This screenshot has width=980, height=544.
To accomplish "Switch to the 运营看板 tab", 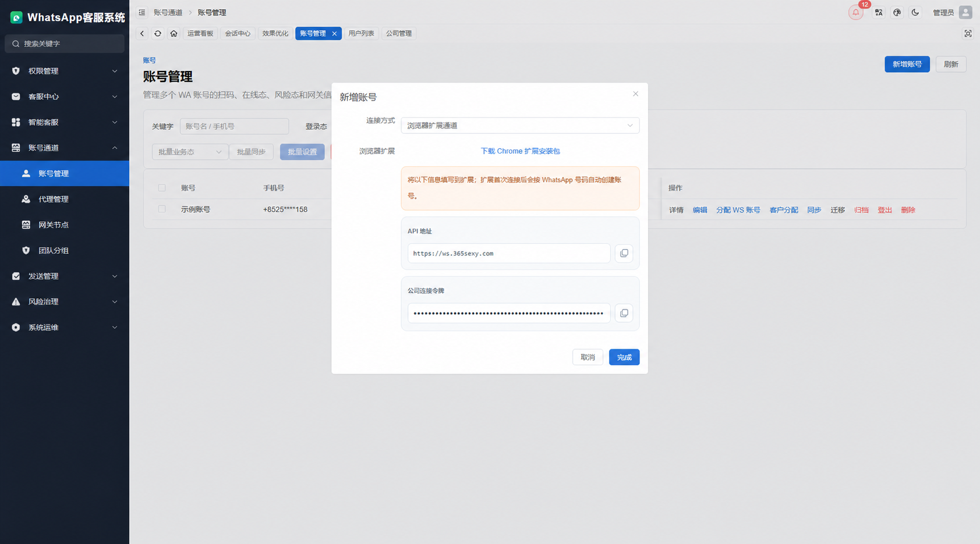I will pyautogui.click(x=200, y=34).
